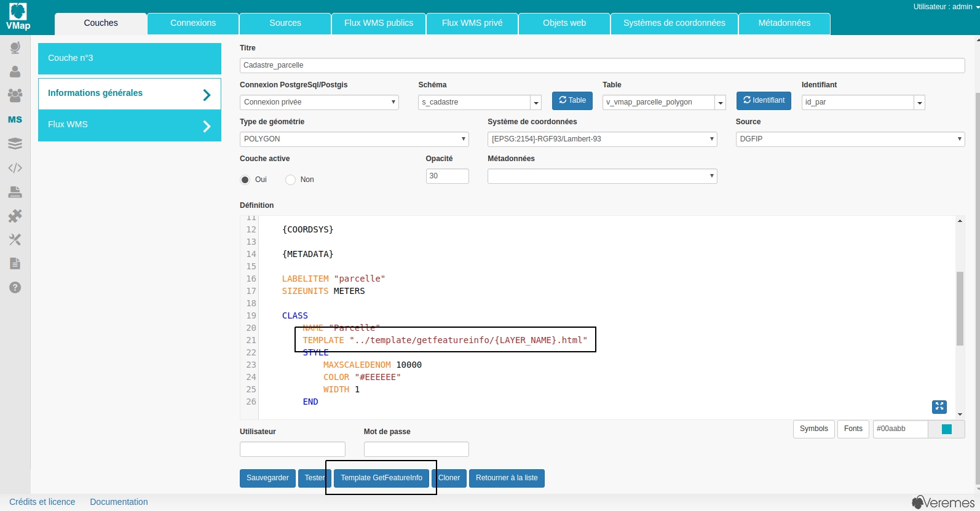980x511 pixels.
Task: Click the teal color swatch next to #00aabb
Action: 947,429
